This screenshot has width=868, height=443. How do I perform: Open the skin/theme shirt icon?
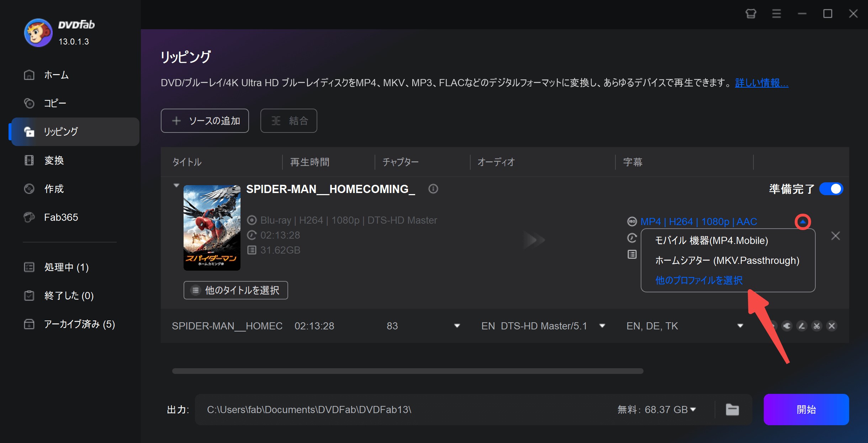pyautogui.click(x=751, y=14)
